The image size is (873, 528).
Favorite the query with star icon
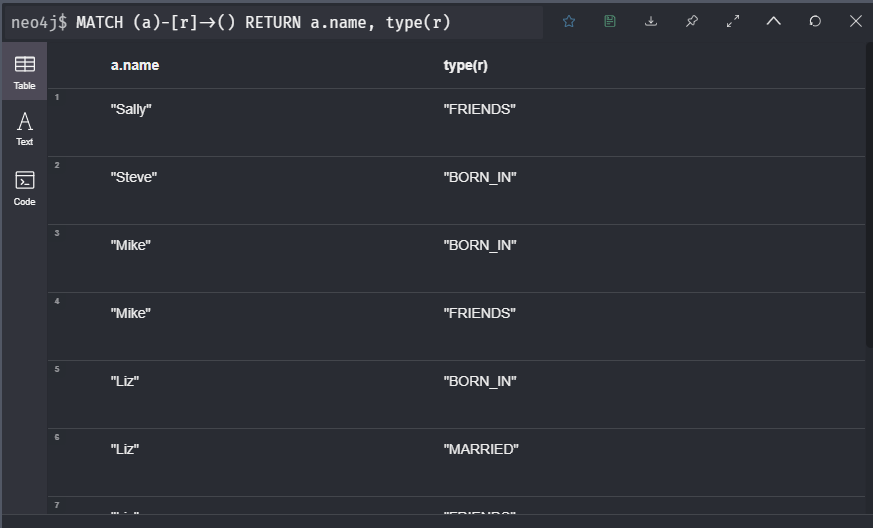pos(569,21)
